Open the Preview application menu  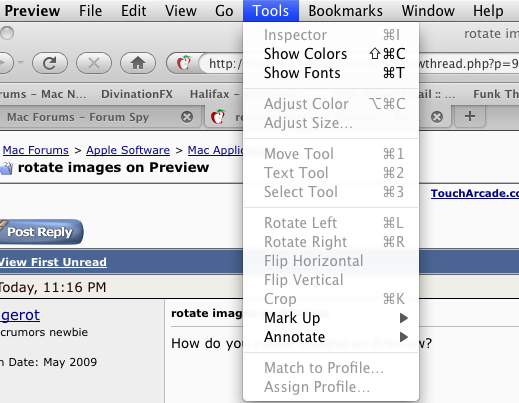32,11
